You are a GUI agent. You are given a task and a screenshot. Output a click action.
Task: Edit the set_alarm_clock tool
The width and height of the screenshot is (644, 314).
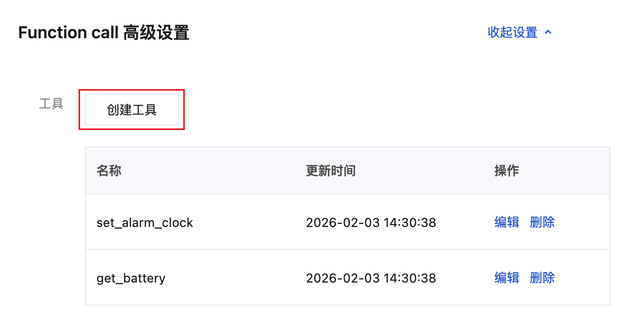506,222
